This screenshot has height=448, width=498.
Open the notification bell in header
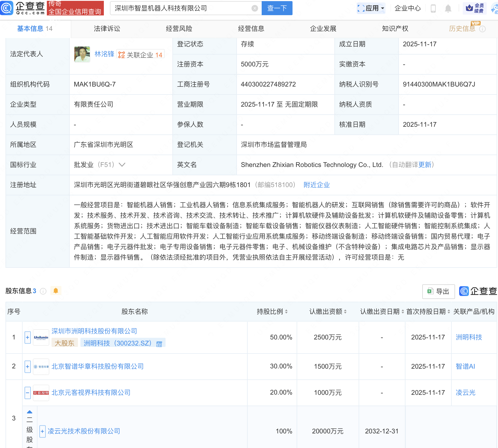[448, 9]
